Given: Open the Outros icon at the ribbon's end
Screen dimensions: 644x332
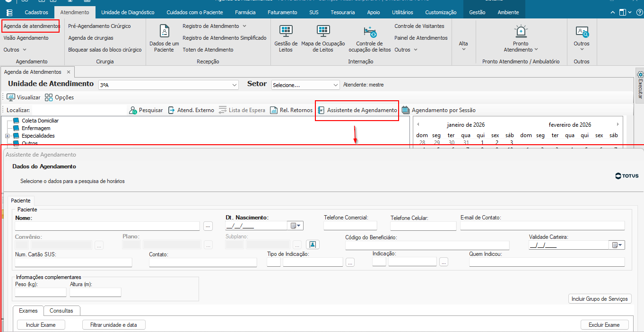Looking at the screenshot, I should [x=582, y=32].
